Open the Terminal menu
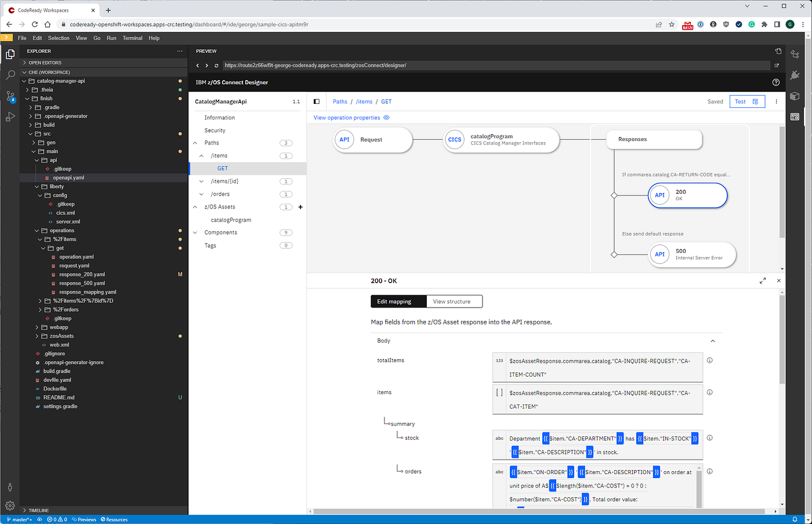 point(132,38)
